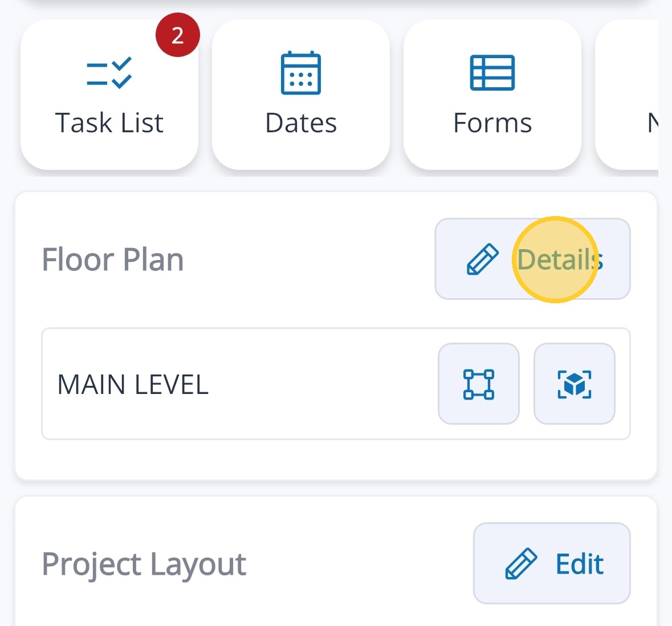
Task: Open the 3D cube view for MAIN LEVEL
Action: pos(575,384)
